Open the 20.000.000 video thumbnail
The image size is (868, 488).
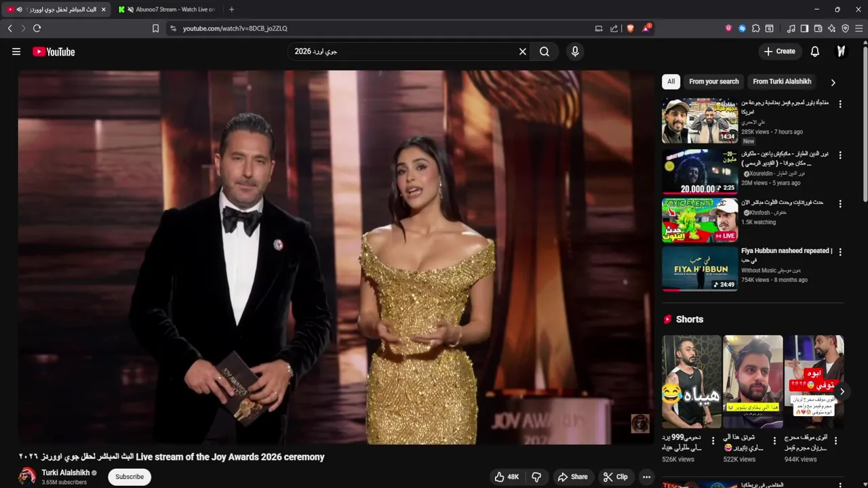point(700,171)
